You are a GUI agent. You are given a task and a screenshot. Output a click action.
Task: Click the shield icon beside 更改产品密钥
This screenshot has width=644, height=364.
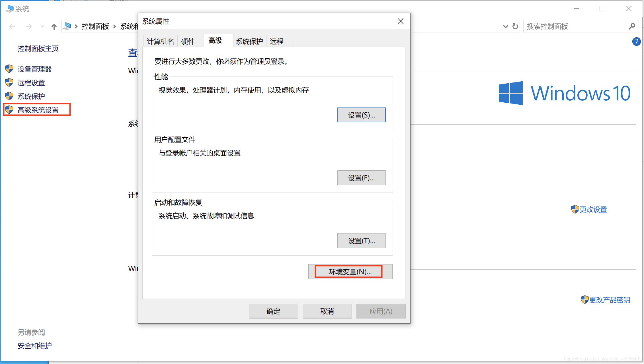coord(584,300)
